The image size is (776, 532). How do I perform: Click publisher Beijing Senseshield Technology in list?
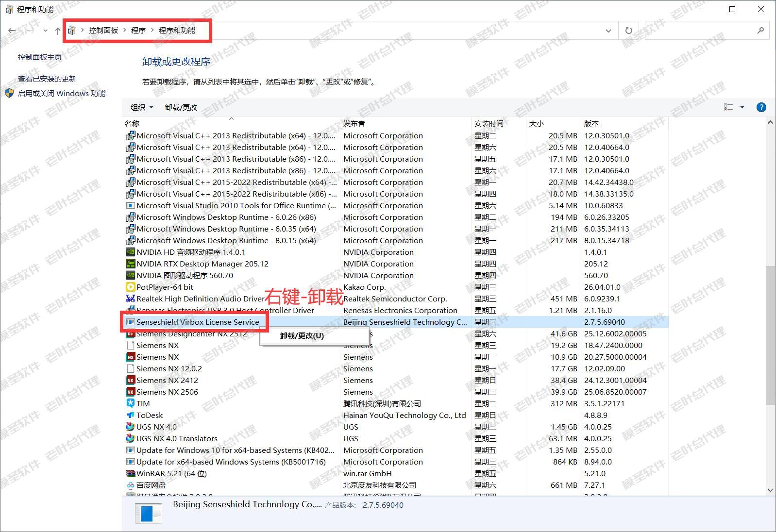pyautogui.click(x=405, y=322)
